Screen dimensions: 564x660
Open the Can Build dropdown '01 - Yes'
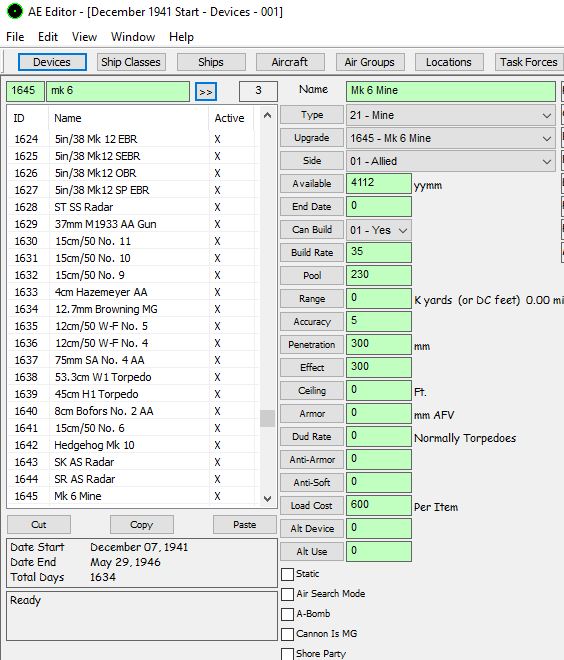point(379,230)
